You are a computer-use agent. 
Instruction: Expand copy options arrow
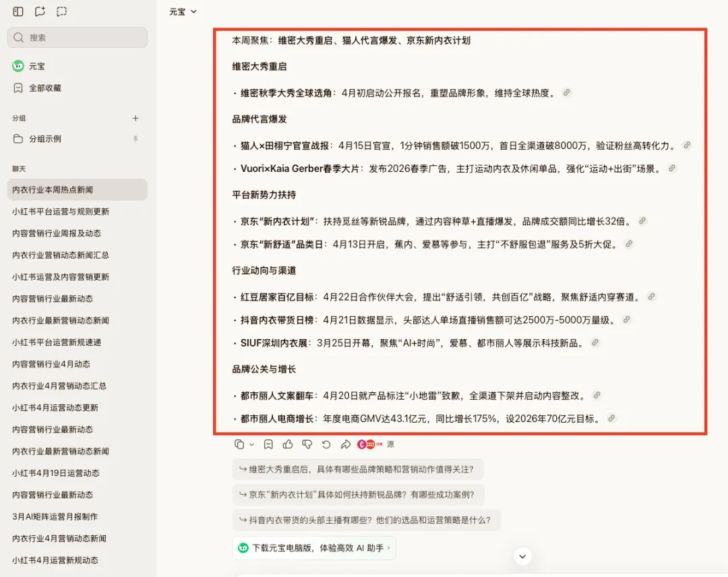[251, 445]
